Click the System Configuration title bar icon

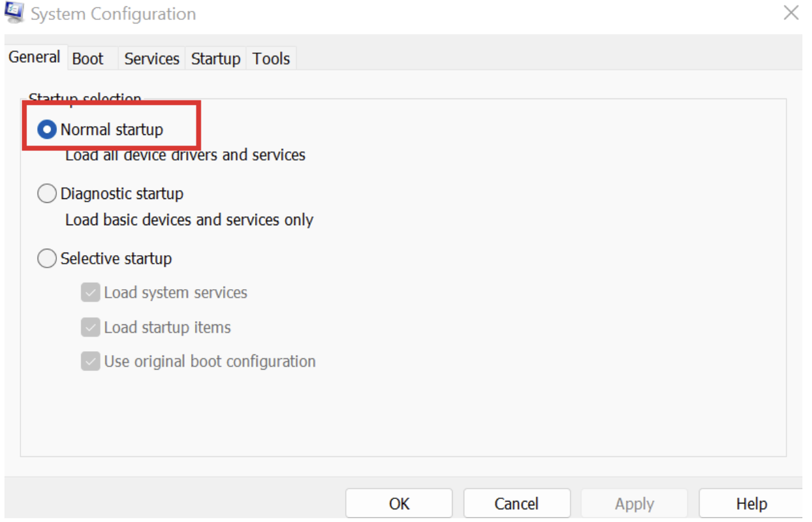pos(14,12)
